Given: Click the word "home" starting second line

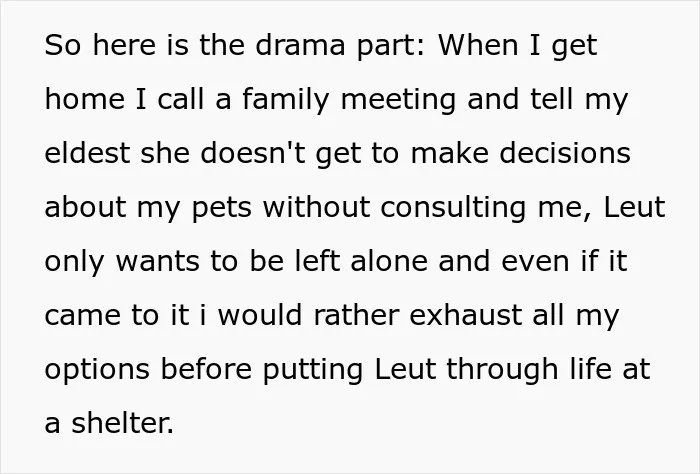Looking at the screenshot, I should pyautogui.click(x=85, y=99).
